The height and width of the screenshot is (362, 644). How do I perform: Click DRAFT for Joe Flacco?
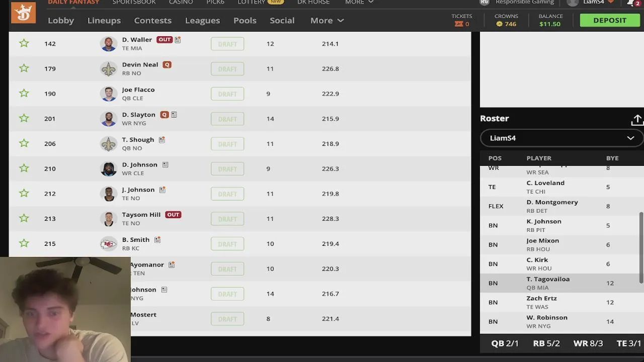click(x=227, y=94)
